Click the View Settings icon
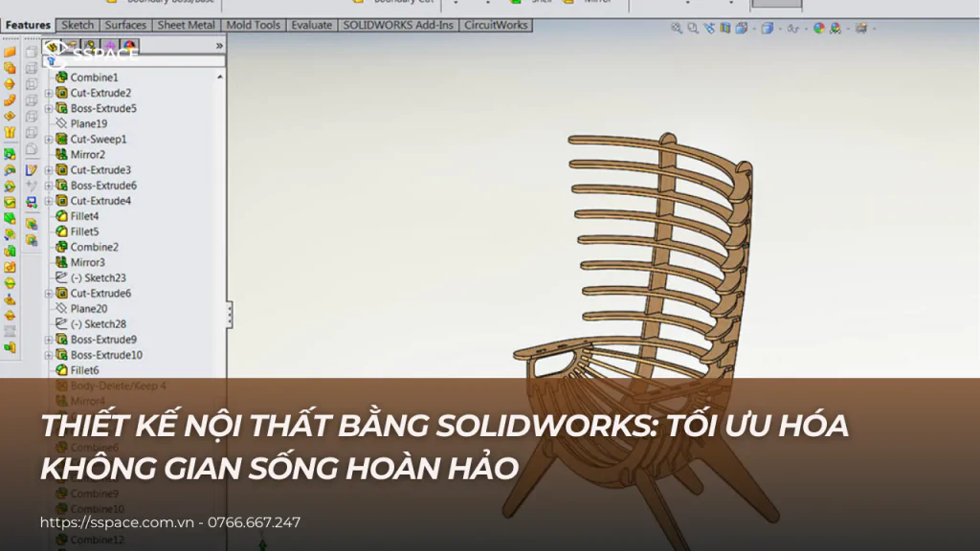This screenshot has width=980, height=551. (861, 28)
